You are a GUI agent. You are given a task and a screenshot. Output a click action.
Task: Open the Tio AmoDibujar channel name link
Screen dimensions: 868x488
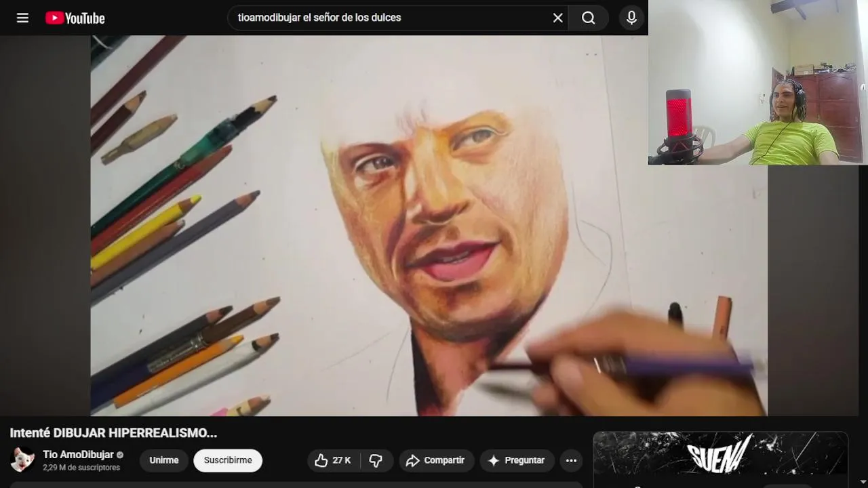point(78,455)
